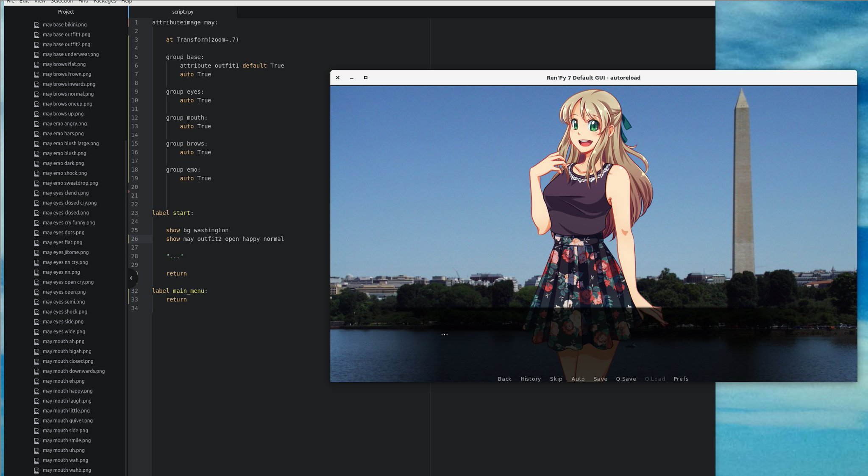Collapse the Project tree panel with the chevron
This screenshot has width=868, height=476.
[x=131, y=278]
